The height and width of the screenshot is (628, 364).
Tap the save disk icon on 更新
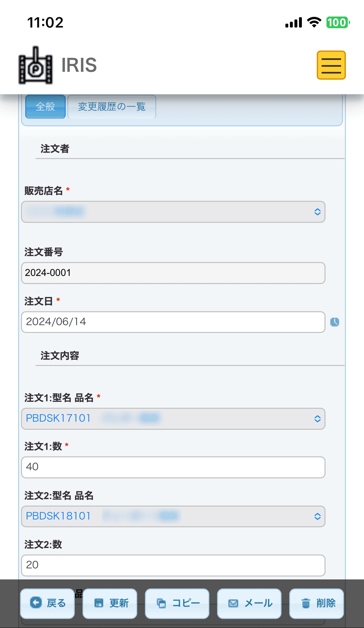click(99, 603)
